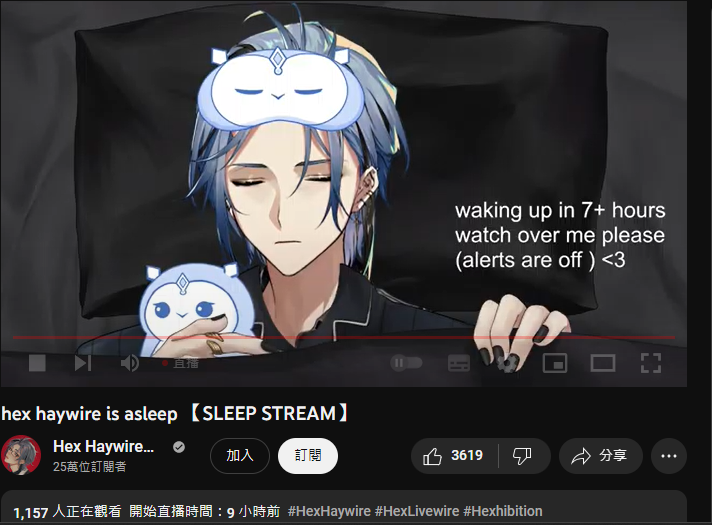712x525 pixels.
Task: Toggle the autoplay switch in player bar
Action: pyautogui.click(x=406, y=363)
